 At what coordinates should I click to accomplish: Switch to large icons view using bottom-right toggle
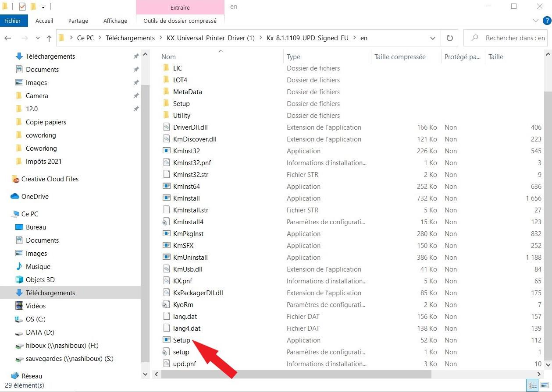tap(544, 385)
